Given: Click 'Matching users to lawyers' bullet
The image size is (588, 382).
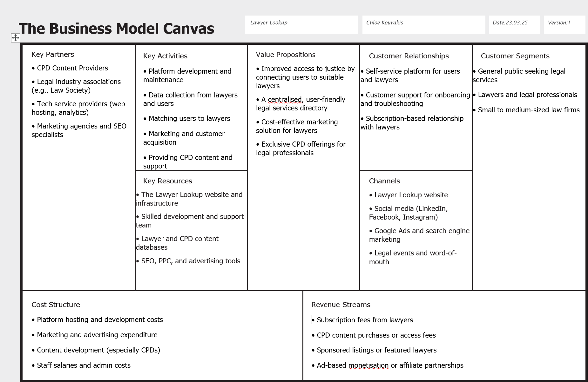Looking at the screenshot, I should point(187,118).
